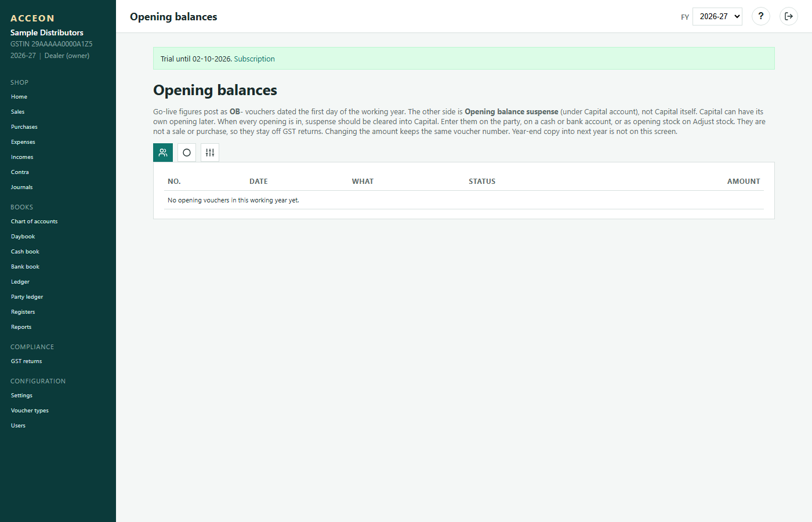Select the circle icon tab

pyautogui.click(x=187, y=153)
